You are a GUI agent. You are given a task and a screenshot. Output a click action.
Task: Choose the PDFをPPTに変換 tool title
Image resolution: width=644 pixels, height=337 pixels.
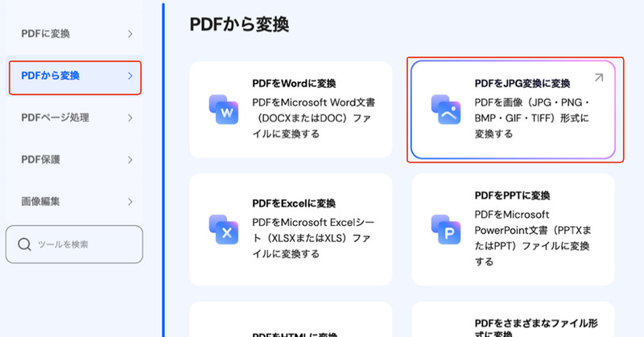[x=513, y=195]
